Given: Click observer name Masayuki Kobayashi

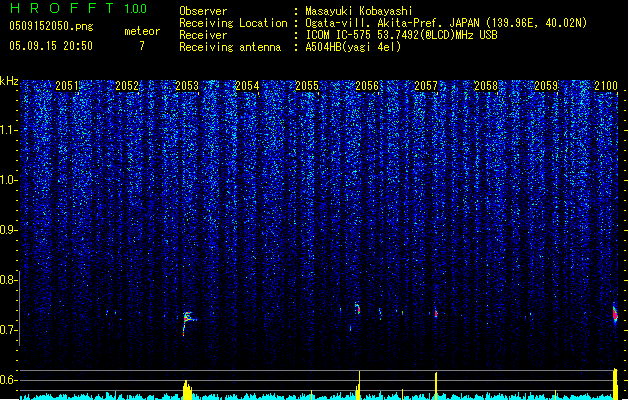Looking at the screenshot, I should pos(359,11).
